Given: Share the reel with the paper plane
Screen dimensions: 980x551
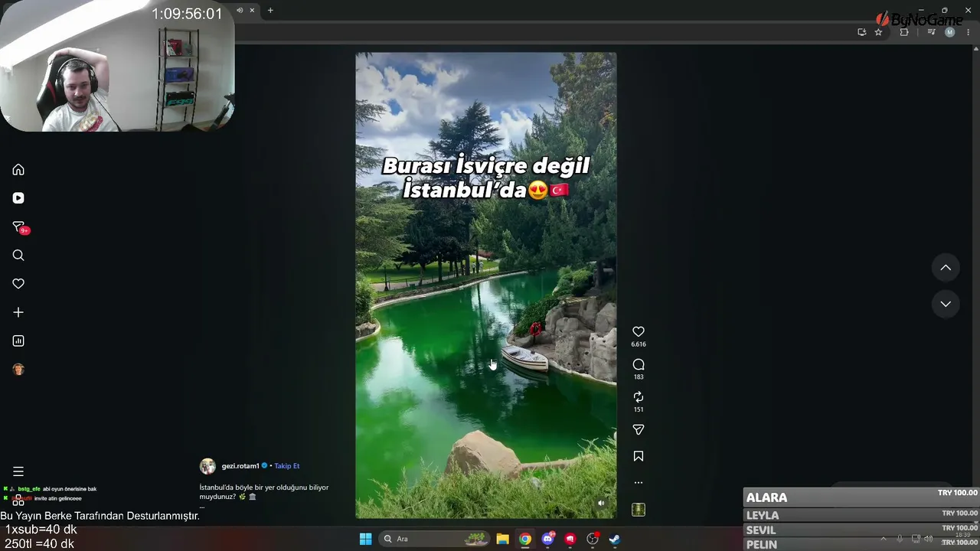Looking at the screenshot, I should 639,430.
